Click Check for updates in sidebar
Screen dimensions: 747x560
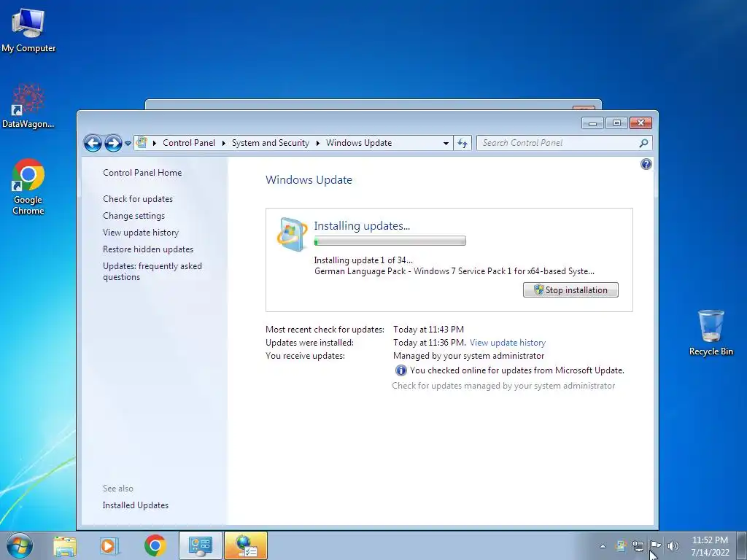click(138, 199)
